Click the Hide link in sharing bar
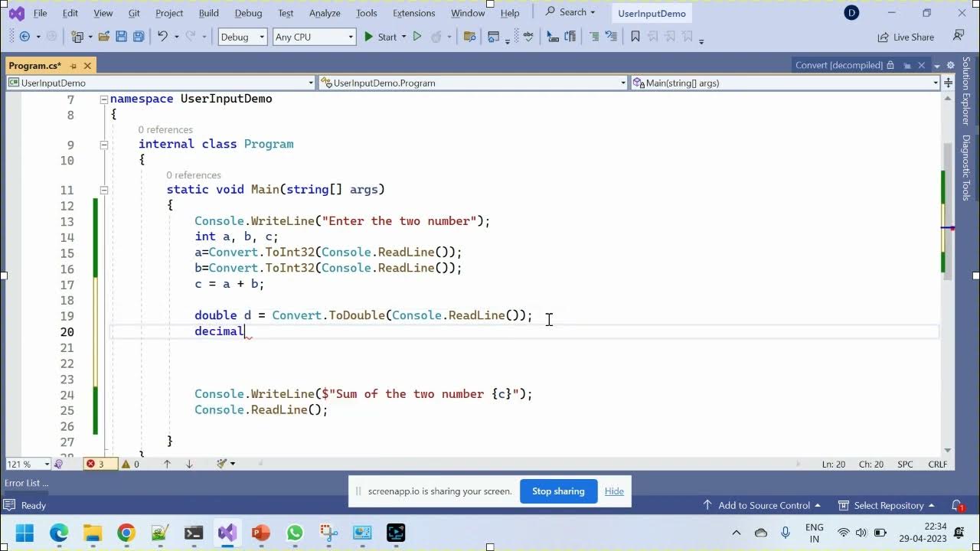Screen dimensions: 980x551 tap(614, 491)
